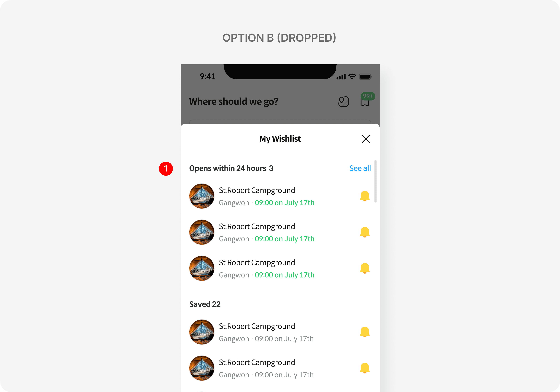Click the wishlist scrollbar handle
The image size is (560, 392).
click(375, 181)
